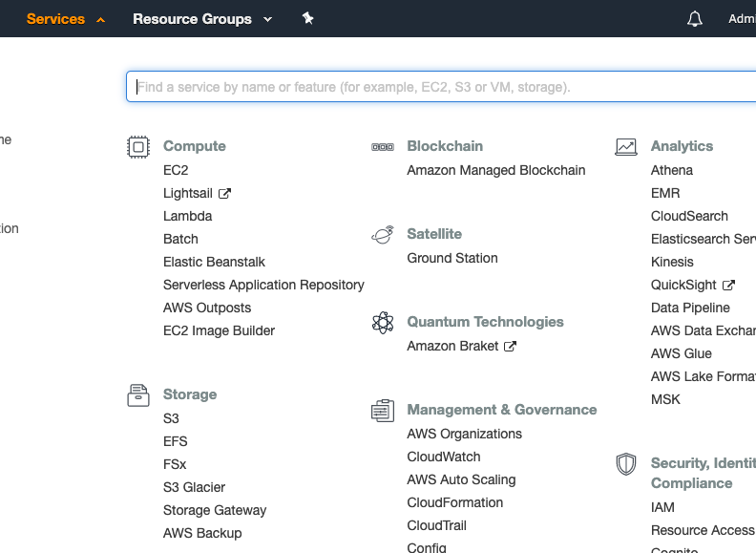
Task: Click the Analytics chart icon
Action: click(626, 147)
